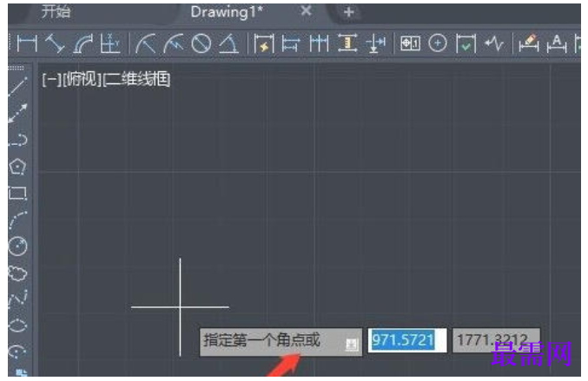Select the Baseline dimension tool
The width and height of the screenshot is (588, 381).
pos(291,44)
